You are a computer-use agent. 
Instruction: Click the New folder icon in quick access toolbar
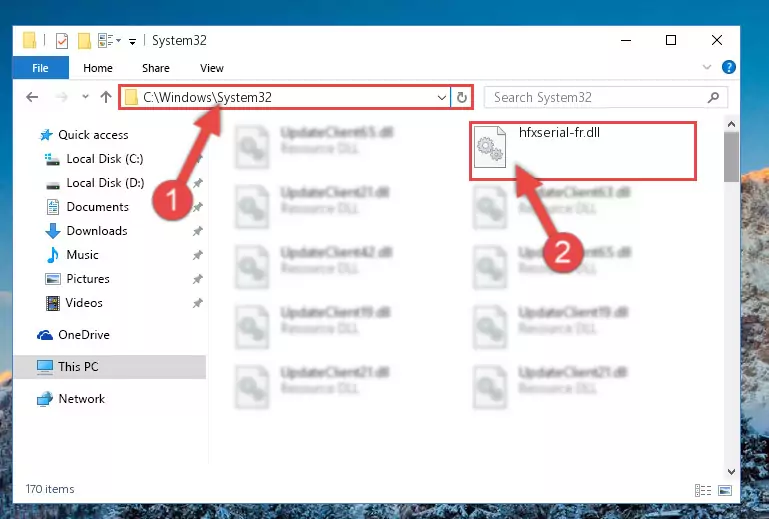tap(84, 41)
